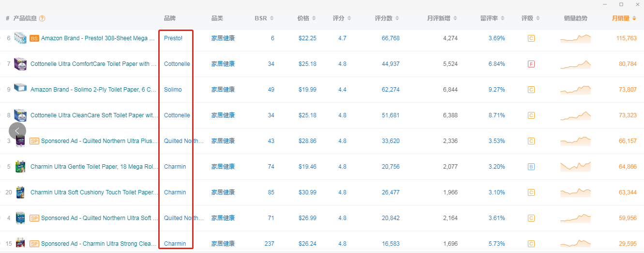Sort by 留评率 column header
This screenshot has width=644, height=253.
click(x=492, y=18)
